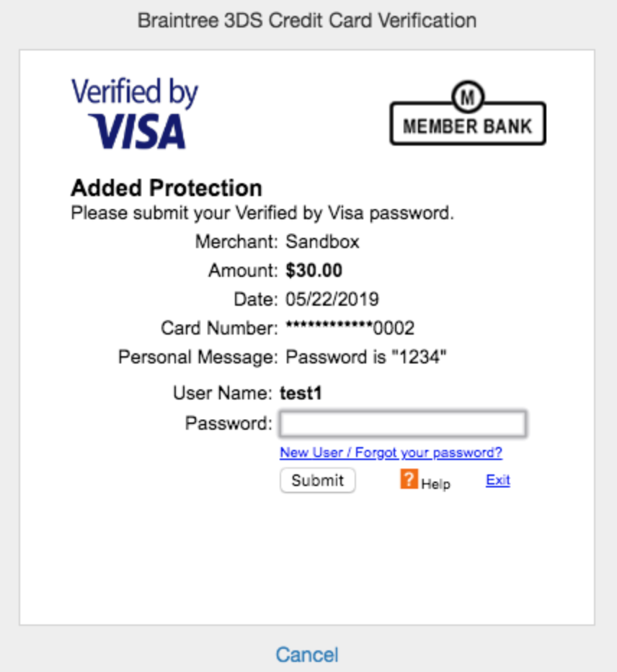Click the masked card number ending 0002
617x672 pixels.
(x=350, y=329)
